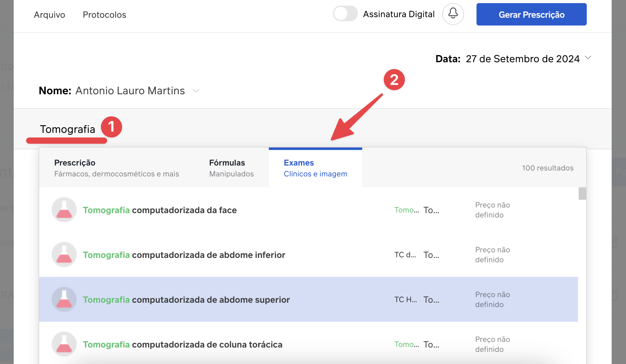Viewport: 626px width, 364px height.
Task: Click the date 27 de Setembro de 2024
Action: click(x=523, y=59)
